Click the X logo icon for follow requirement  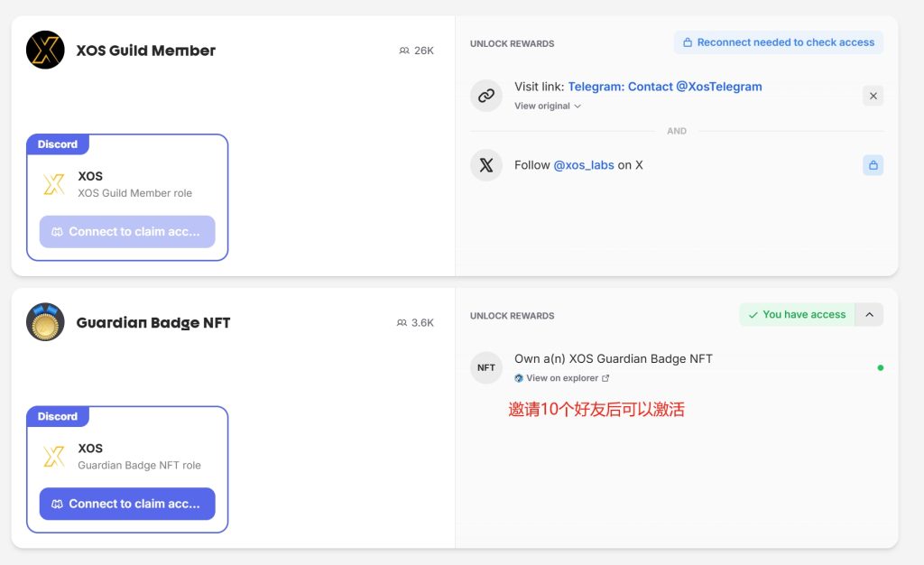pyautogui.click(x=486, y=165)
